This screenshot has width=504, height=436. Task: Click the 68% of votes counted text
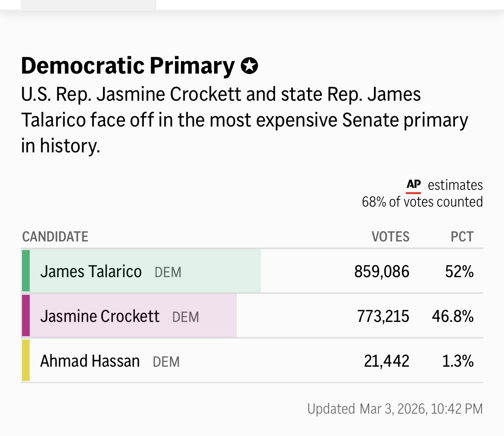point(422,201)
